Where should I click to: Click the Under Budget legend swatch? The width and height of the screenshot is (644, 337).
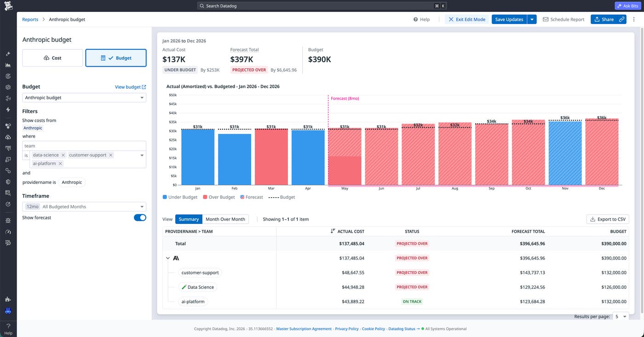point(165,197)
